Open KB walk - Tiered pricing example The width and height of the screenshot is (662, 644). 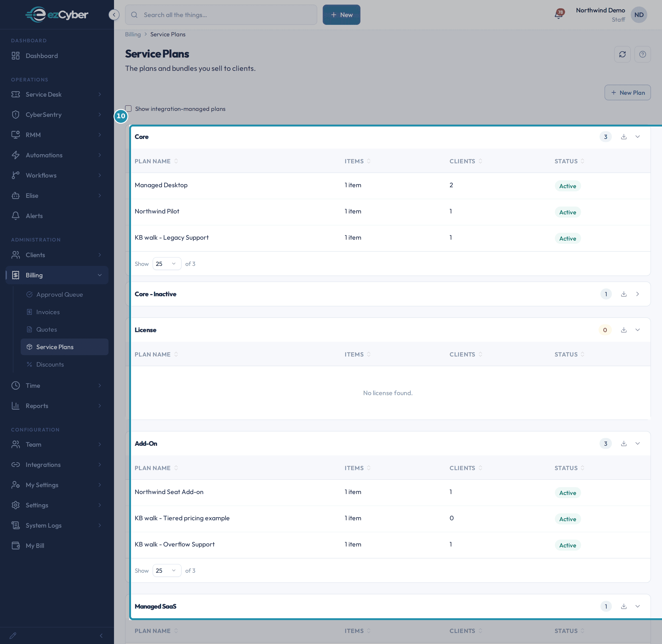click(x=182, y=518)
